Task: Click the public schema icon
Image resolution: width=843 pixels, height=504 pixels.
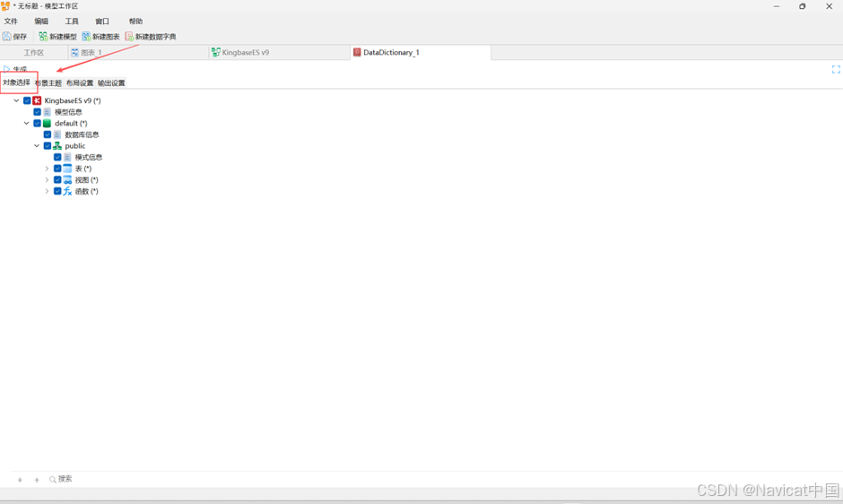Action: tap(57, 146)
